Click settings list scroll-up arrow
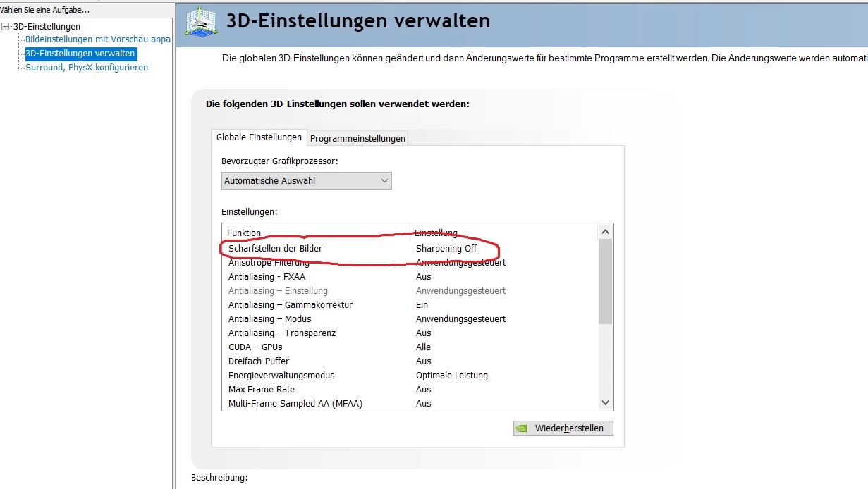This screenshot has width=868, height=489. pos(606,232)
